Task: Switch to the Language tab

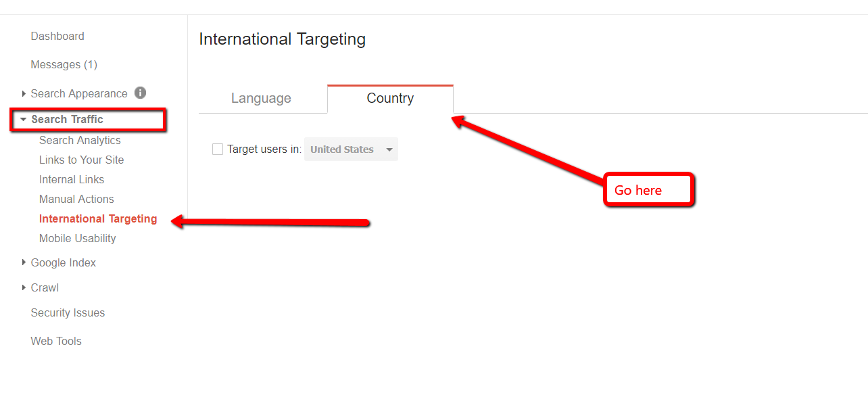Action: [261, 98]
